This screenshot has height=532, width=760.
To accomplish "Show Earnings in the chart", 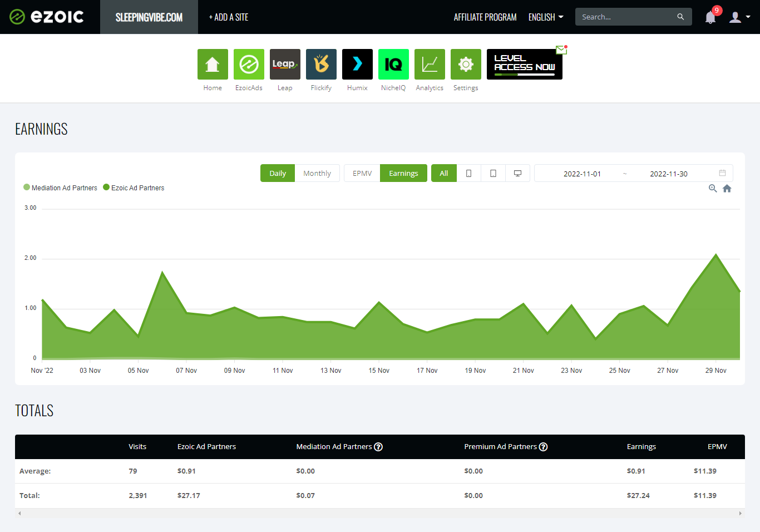I will point(403,173).
